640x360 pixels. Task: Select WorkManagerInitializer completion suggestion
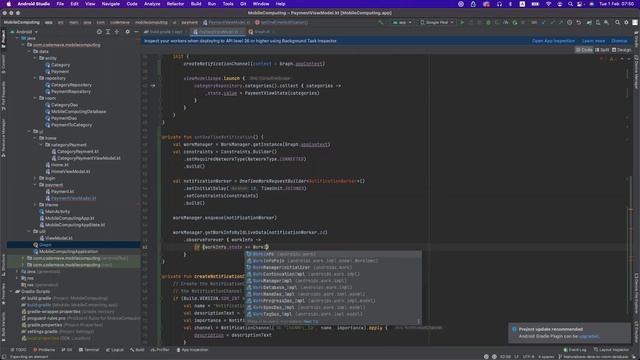tap(333, 267)
